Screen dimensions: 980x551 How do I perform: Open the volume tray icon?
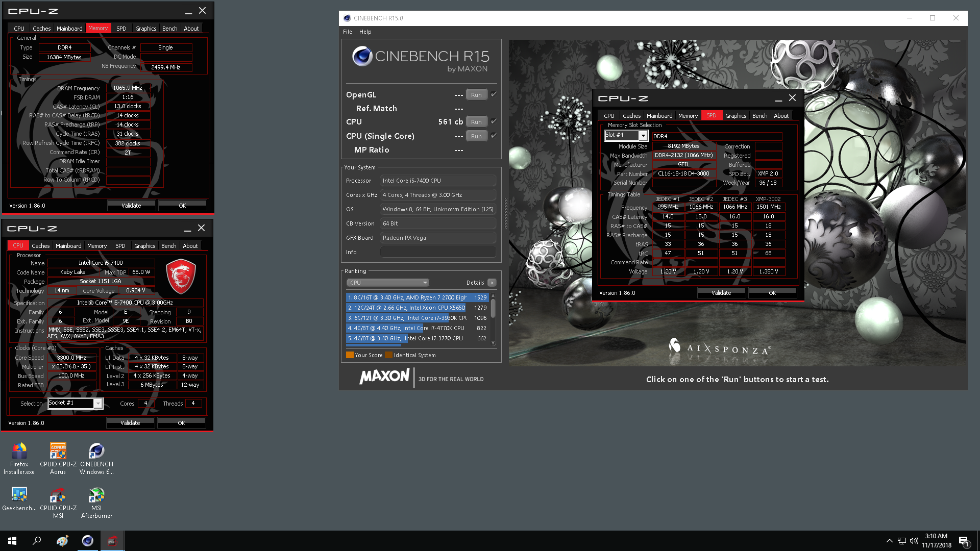point(914,541)
